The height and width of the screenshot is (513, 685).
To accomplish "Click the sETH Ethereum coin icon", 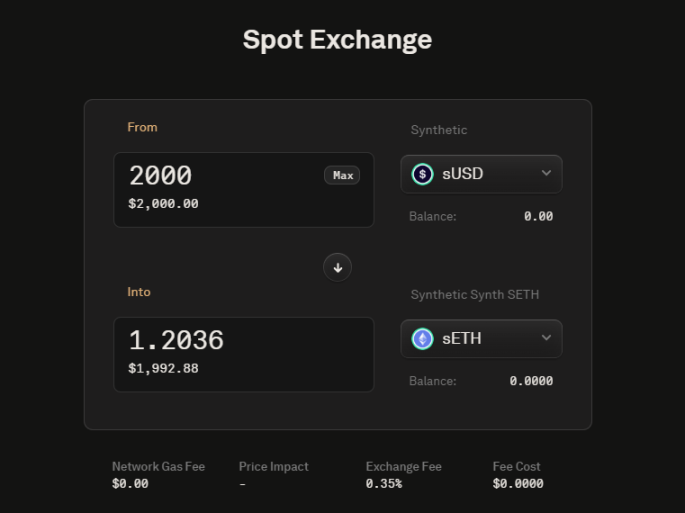I will tap(423, 339).
